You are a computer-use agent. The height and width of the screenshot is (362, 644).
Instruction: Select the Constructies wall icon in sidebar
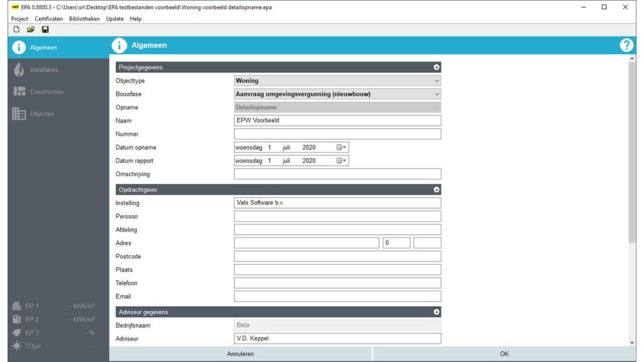tap(19, 92)
